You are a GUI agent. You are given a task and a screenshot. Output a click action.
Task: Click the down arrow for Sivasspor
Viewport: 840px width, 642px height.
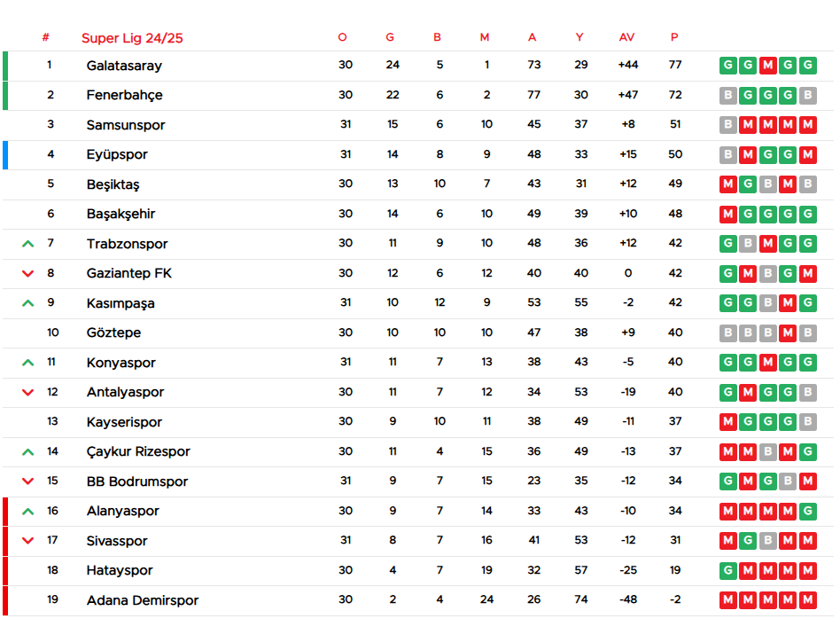click(x=27, y=541)
